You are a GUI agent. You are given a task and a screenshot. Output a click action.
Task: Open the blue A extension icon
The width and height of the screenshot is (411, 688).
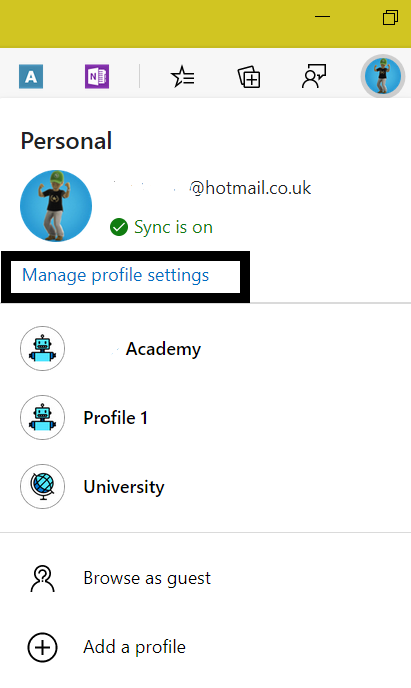(31, 77)
